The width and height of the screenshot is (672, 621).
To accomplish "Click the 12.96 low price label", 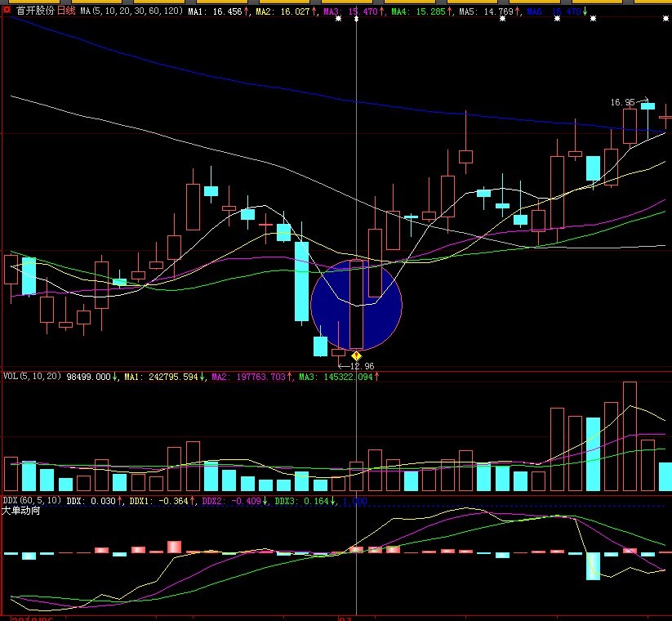I will pyautogui.click(x=362, y=366).
